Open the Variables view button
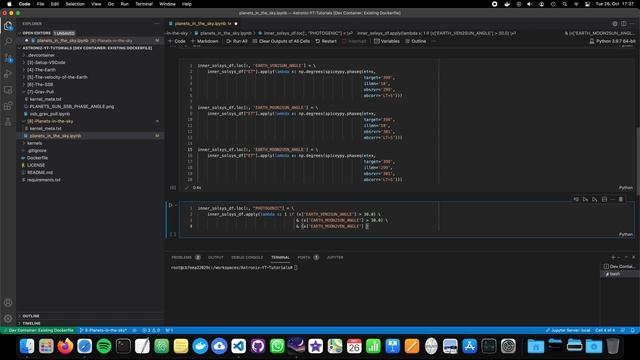640x360 pixels. (387, 41)
